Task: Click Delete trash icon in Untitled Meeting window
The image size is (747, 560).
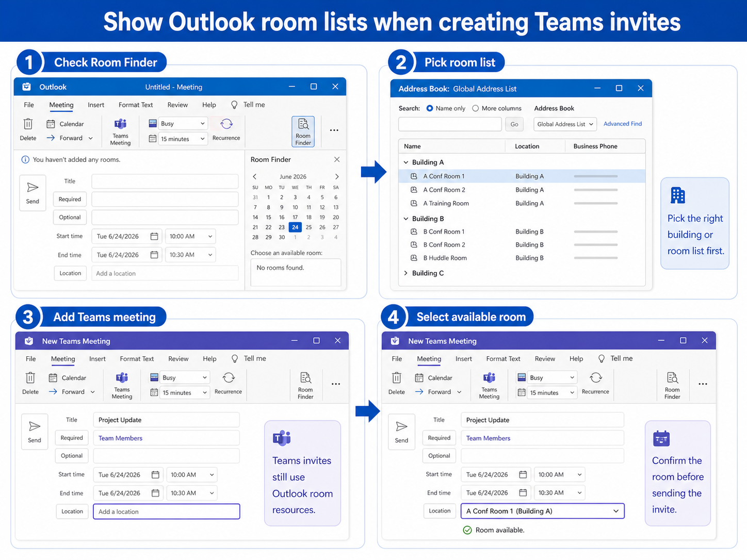Action: click(28, 124)
